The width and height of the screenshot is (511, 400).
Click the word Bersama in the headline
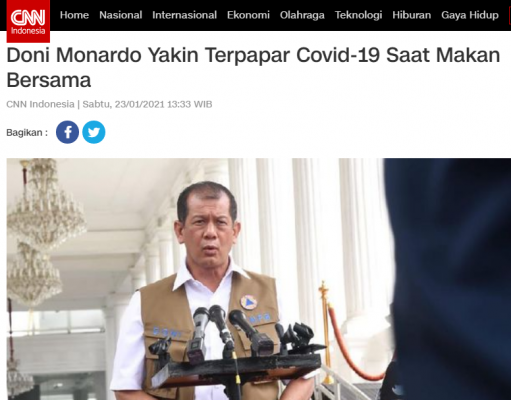pos(49,80)
